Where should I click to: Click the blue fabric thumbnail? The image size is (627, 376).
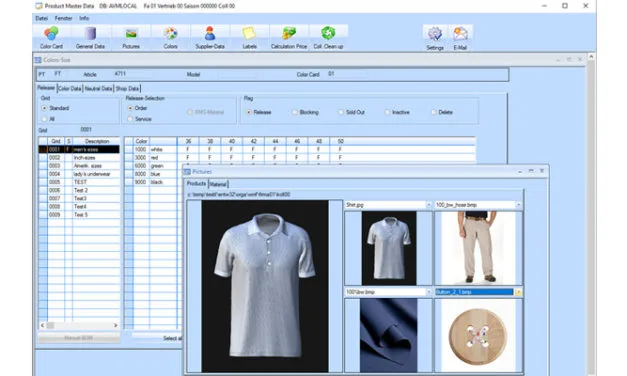click(x=388, y=335)
